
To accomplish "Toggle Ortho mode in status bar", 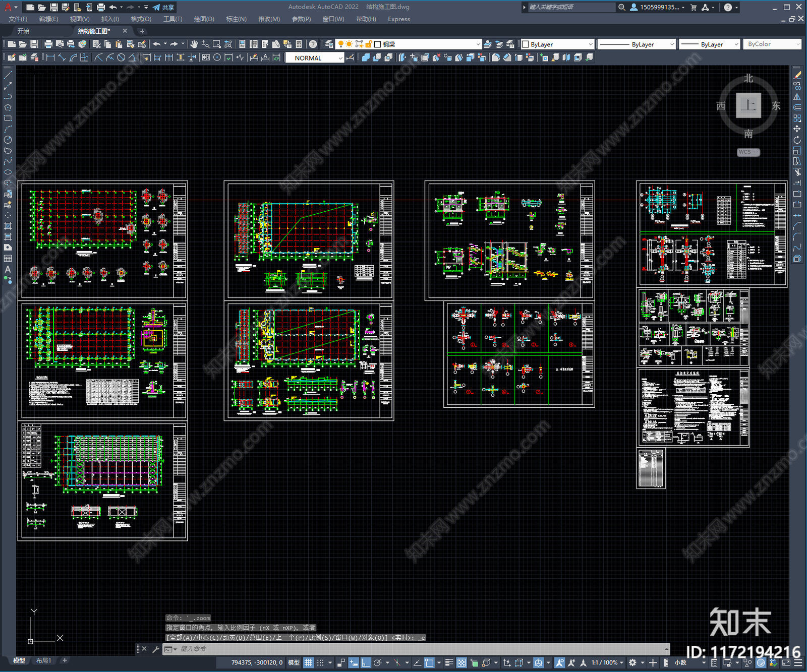I will [366, 662].
